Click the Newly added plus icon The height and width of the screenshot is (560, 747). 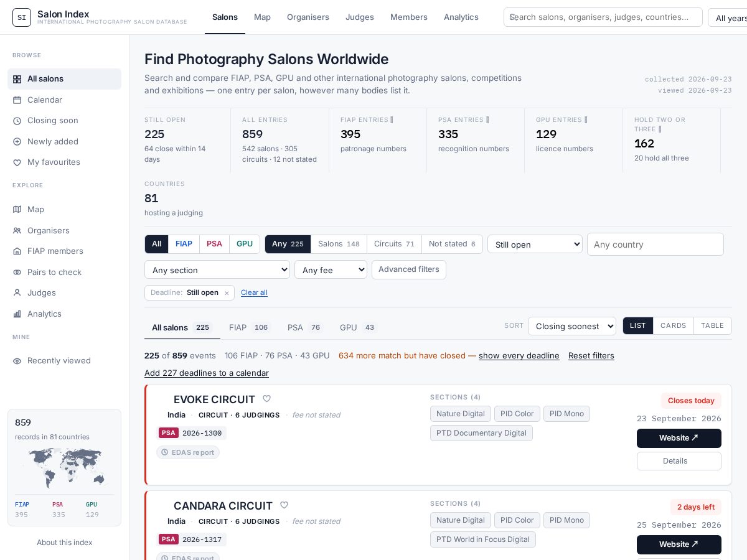17,142
